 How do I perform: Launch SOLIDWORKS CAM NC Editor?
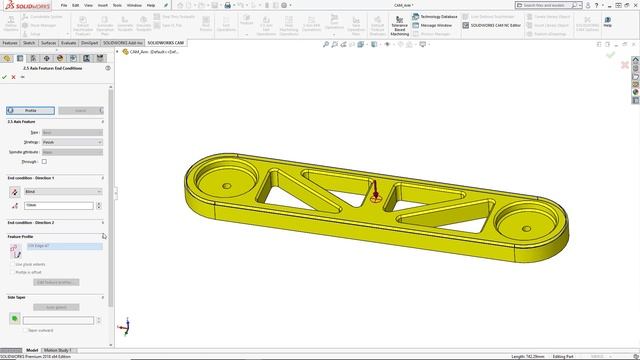point(492,25)
